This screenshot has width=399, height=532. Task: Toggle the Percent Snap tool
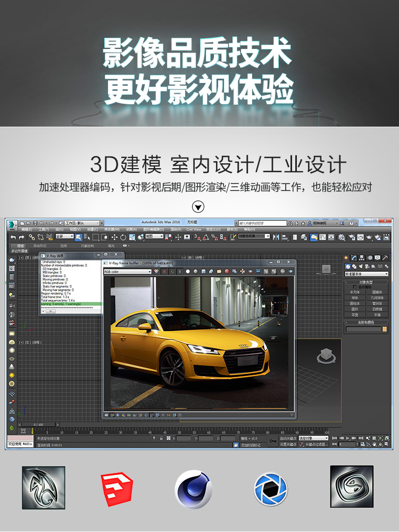click(214, 237)
